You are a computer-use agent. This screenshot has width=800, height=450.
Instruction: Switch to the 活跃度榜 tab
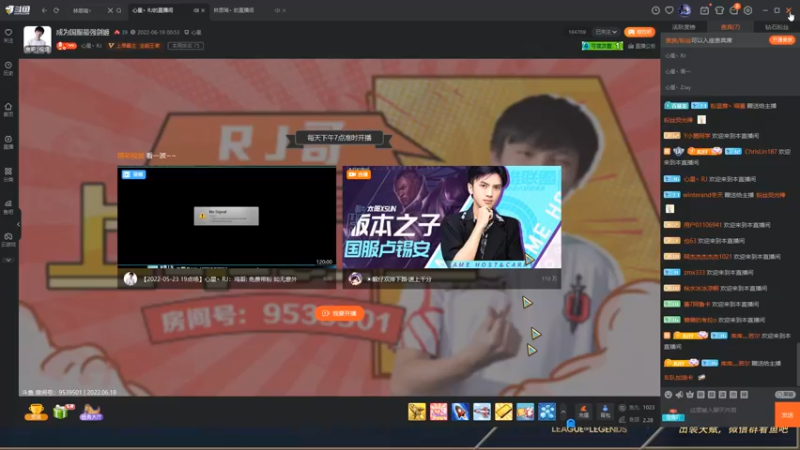(683, 27)
